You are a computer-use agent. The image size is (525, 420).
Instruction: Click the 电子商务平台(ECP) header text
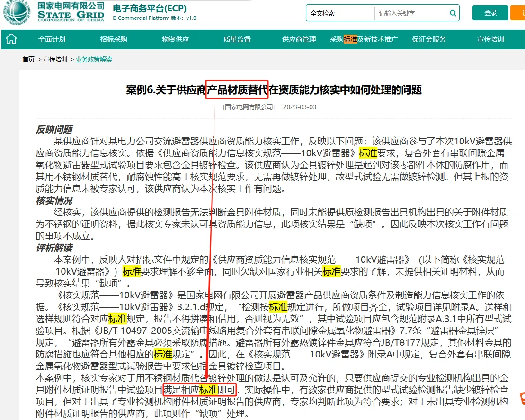coord(149,9)
